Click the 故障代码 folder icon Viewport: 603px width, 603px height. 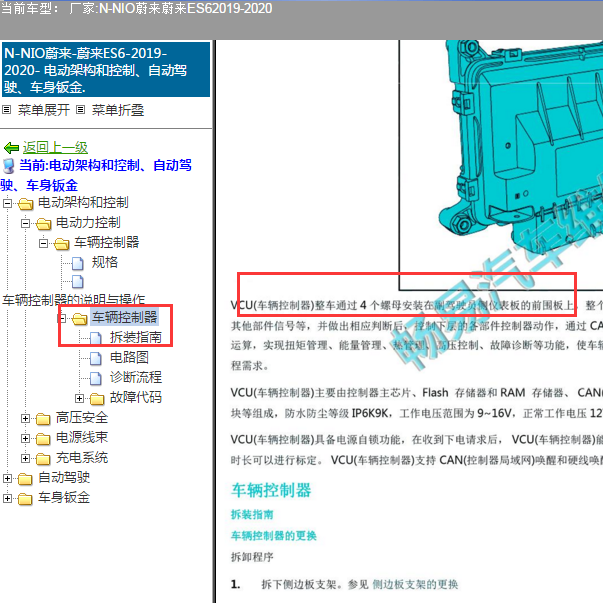coord(97,399)
